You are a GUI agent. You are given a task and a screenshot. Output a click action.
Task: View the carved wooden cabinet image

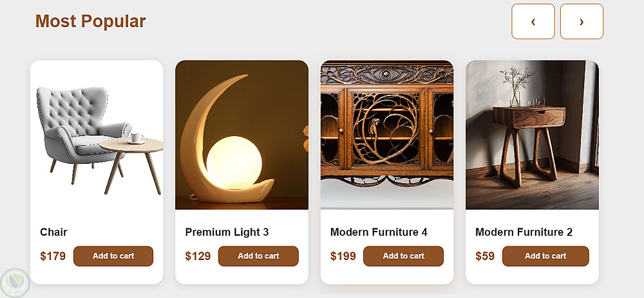387,135
